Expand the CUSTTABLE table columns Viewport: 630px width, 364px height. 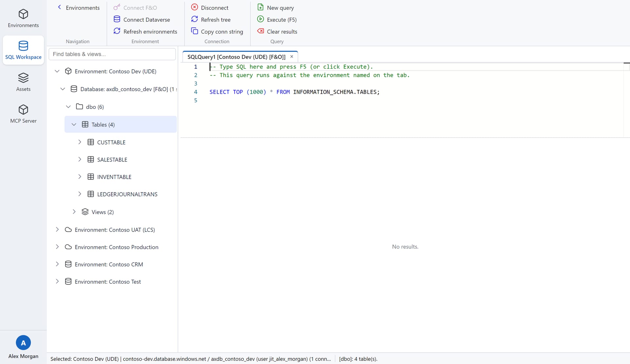click(x=79, y=142)
